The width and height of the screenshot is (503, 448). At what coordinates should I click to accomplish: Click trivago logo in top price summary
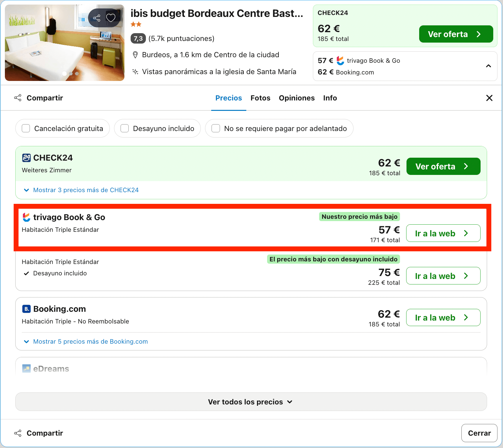340,60
